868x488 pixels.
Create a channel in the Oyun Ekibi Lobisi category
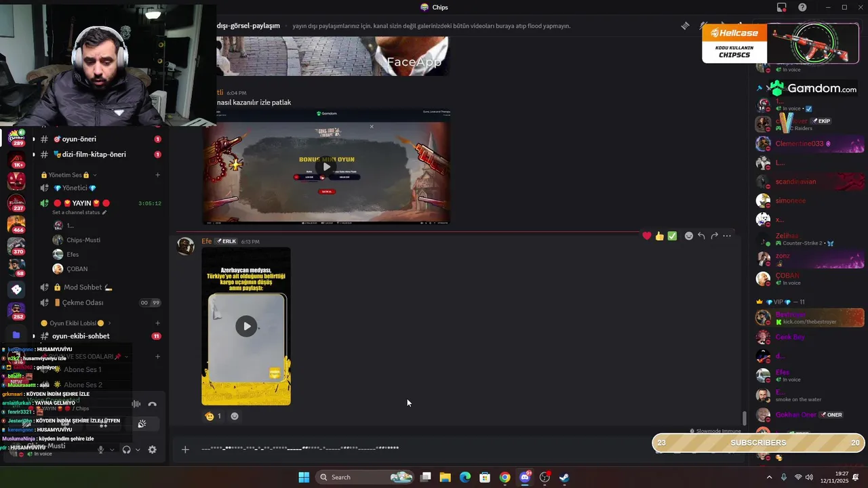pos(157,323)
